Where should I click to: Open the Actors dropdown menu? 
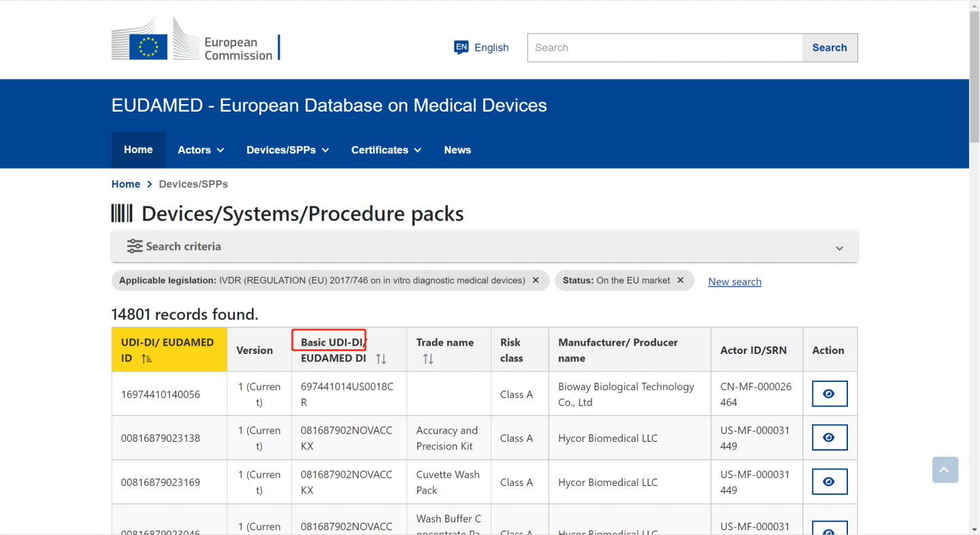click(201, 150)
